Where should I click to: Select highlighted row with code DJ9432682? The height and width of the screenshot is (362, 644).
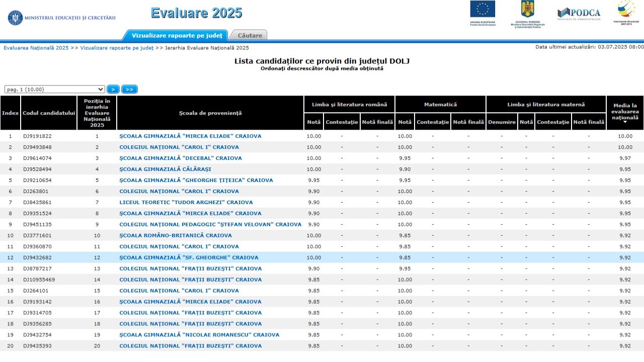(x=322, y=257)
